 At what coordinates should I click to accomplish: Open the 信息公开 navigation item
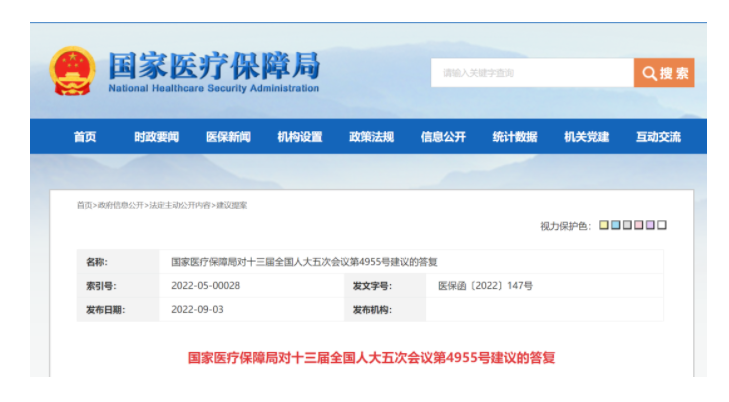(x=443, y=137)
